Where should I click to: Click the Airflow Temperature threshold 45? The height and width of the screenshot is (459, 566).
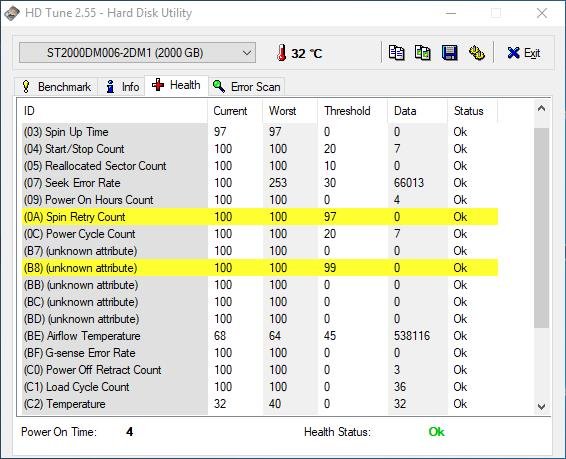click(330, 336)
